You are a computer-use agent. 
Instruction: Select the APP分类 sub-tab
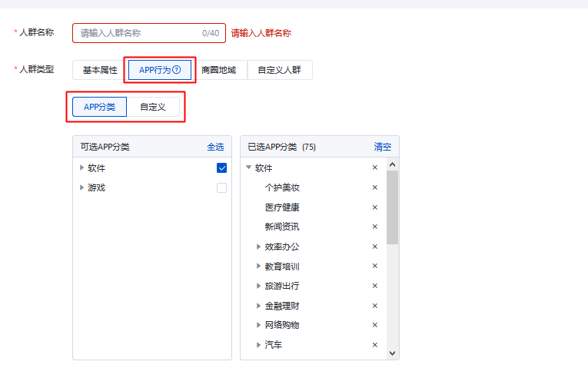(x=99, y=107)
